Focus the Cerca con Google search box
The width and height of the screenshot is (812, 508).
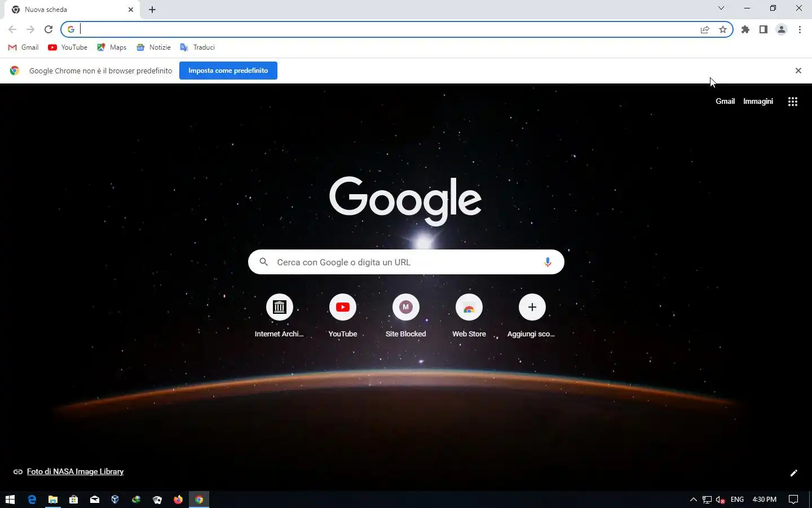point(406,262)
